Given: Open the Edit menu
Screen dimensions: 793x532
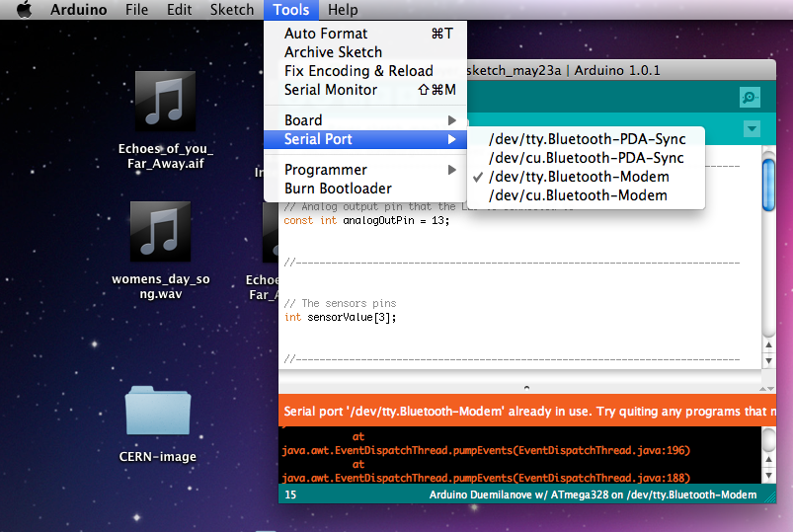Looking at the screenshot, I should click(x=179, y=10).
